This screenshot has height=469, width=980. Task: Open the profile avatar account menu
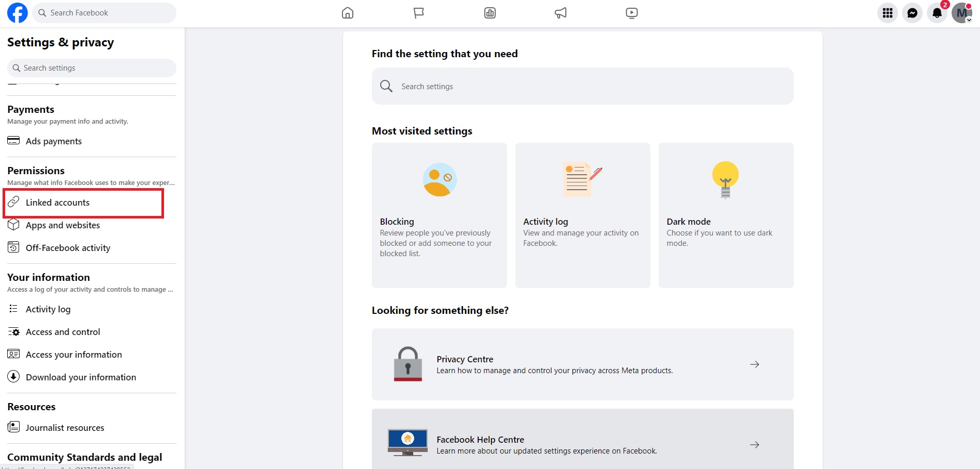(x=962, y=13)
